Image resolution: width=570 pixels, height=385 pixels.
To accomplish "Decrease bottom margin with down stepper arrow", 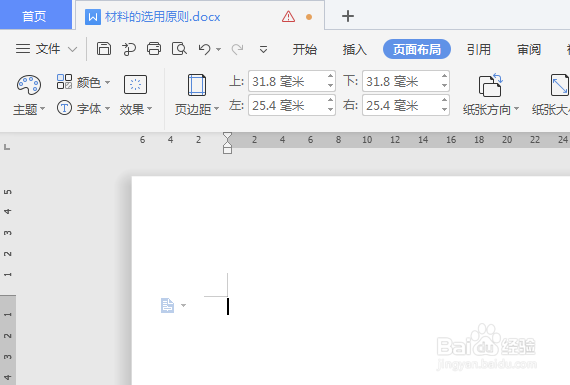I will click(x=444, y=86).
